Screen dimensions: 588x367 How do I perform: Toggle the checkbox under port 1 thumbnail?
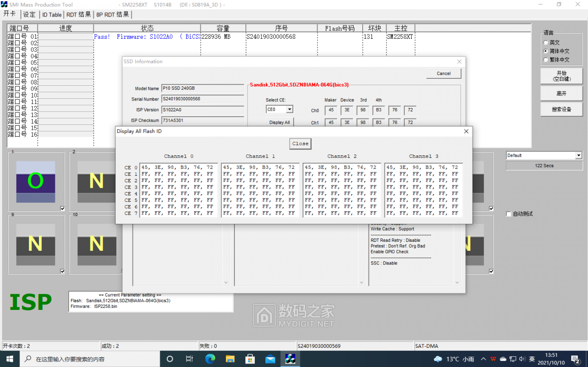pyautogui.click(x=62, y=208)
